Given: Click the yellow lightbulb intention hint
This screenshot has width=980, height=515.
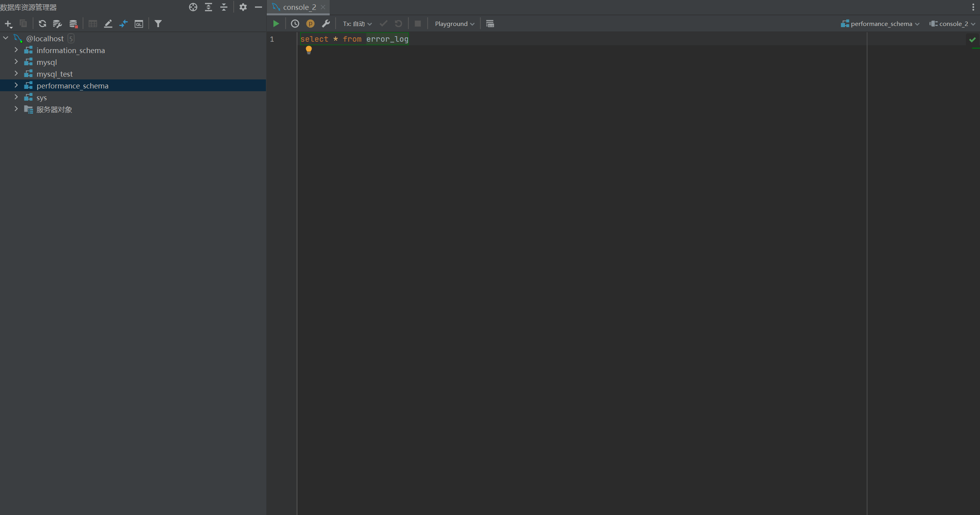Looking at the screenshot, I should [x=309, y=50].
